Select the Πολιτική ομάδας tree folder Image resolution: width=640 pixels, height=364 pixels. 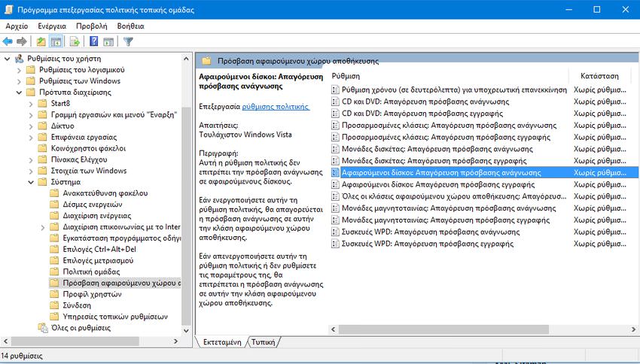(x=93, y=271)
